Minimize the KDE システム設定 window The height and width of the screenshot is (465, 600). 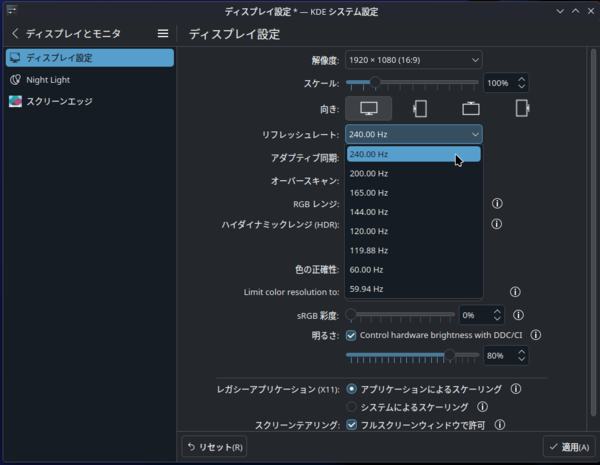coord(560,11)
